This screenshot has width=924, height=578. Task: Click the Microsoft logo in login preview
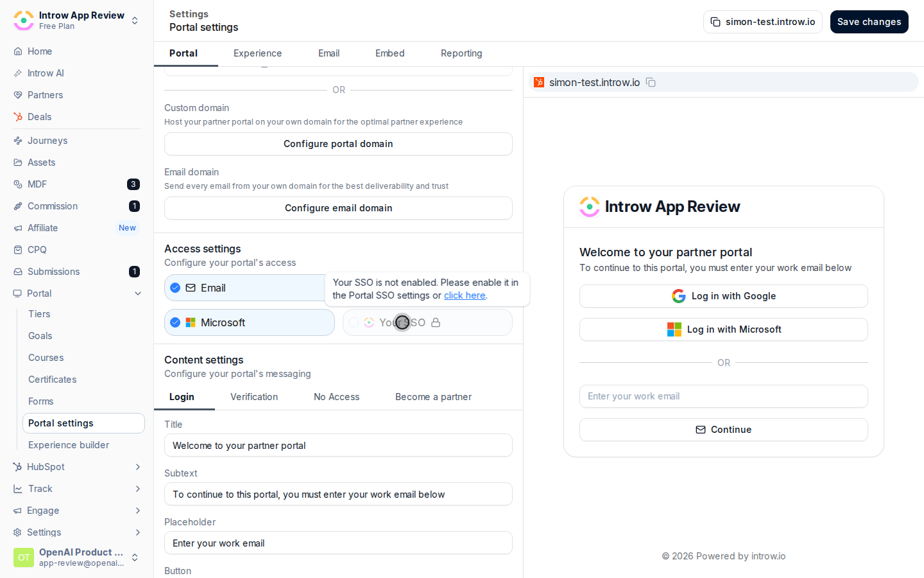[x=674, y=329]
